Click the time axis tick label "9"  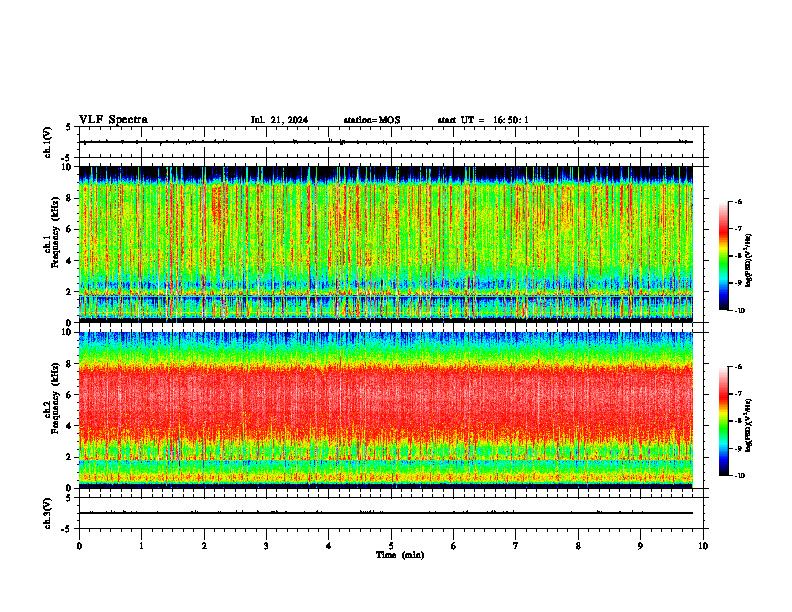[x=640, y=546]
